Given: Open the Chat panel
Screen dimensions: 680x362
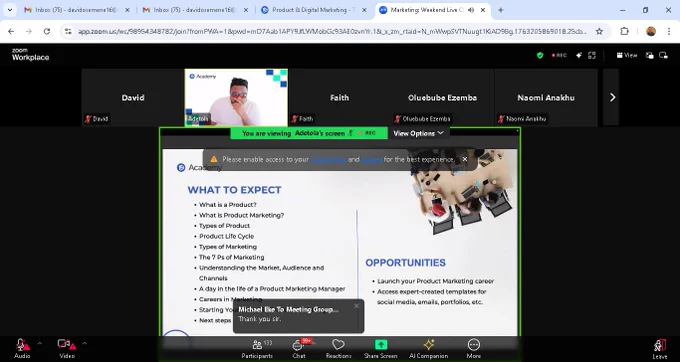Looking at the screenshot, I should click(299, 349).
